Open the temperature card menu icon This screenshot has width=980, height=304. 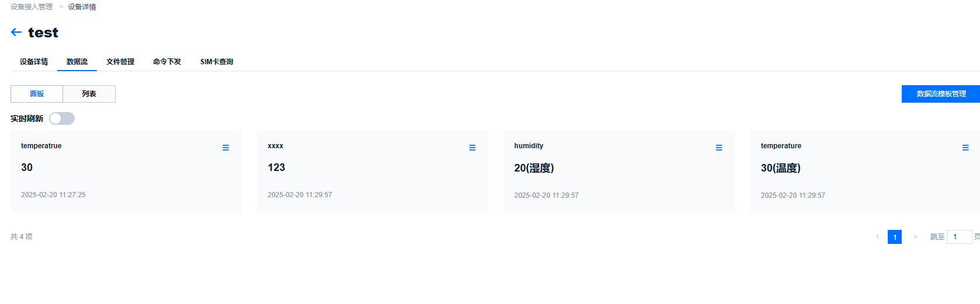pyautogui.click(x=965, y=148)
